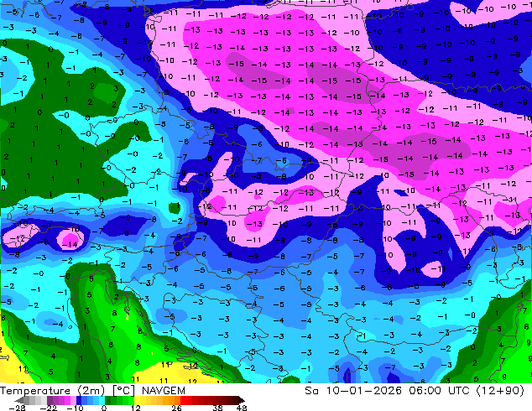532x411 pixels.
Task: Click the yellow swatch at 12 in legend
Action: (x=137, y=400)
